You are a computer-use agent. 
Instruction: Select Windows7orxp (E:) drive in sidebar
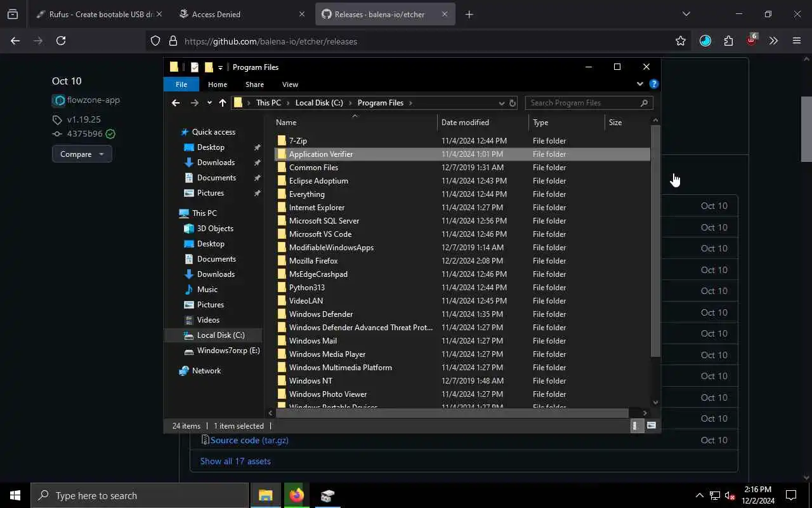(x=222, y=351)
